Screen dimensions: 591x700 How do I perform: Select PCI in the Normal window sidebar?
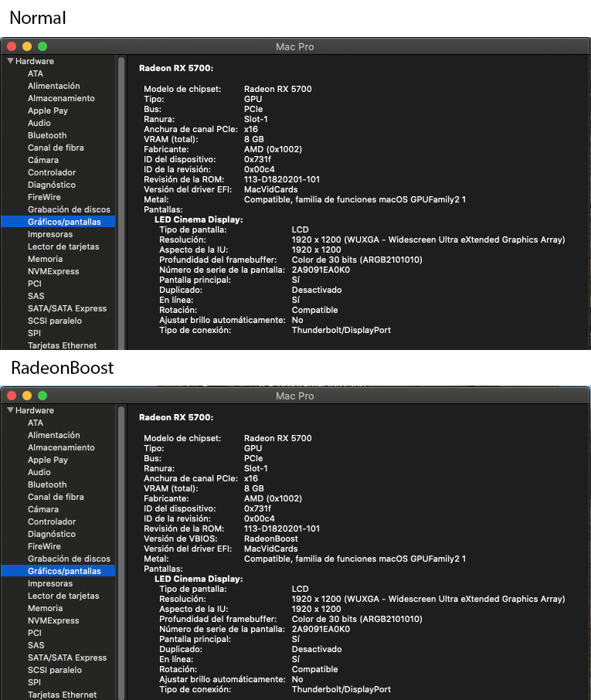(34, 284)
